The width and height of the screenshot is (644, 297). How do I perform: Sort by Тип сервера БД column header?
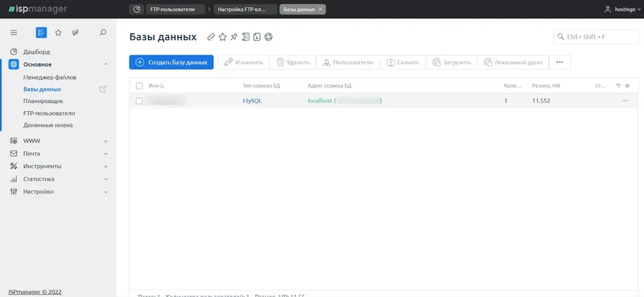click(x=262, y=86)
